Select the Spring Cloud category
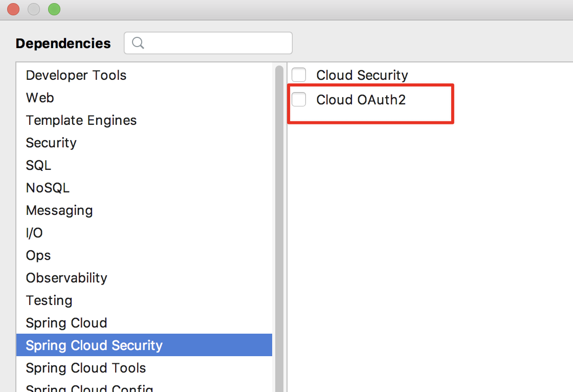This screenshot has height=392, width=573. (x=66, y=323)
